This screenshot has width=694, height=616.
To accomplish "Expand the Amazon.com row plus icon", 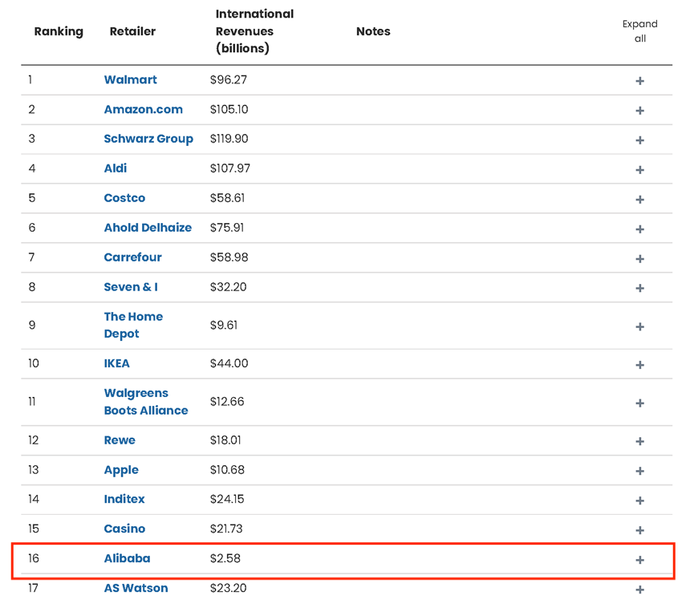I will click(639, 111).
